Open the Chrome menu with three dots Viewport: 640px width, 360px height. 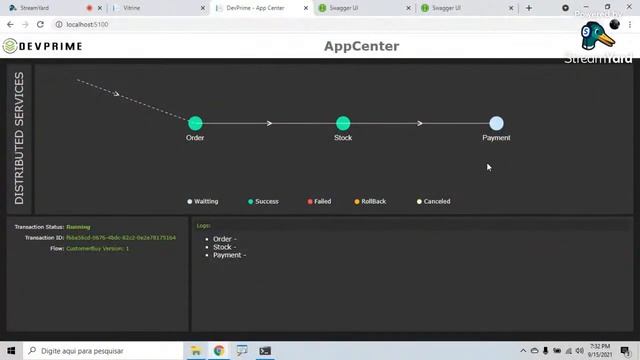[x=630, y=24]
